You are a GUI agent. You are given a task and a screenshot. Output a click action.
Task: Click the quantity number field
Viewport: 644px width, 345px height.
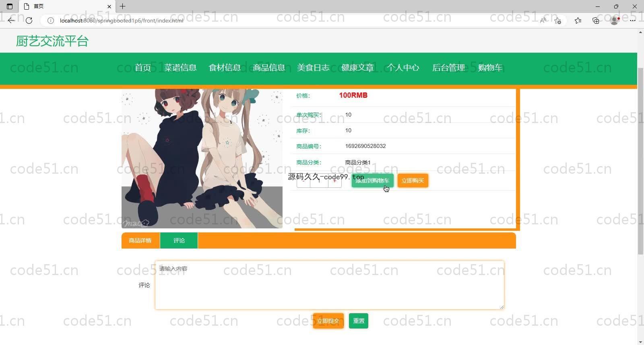click(319, 181)
